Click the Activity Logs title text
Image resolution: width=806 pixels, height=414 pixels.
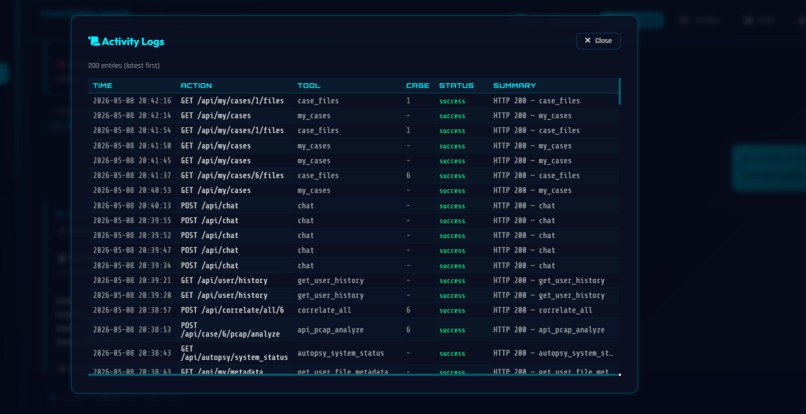(133, 42)
